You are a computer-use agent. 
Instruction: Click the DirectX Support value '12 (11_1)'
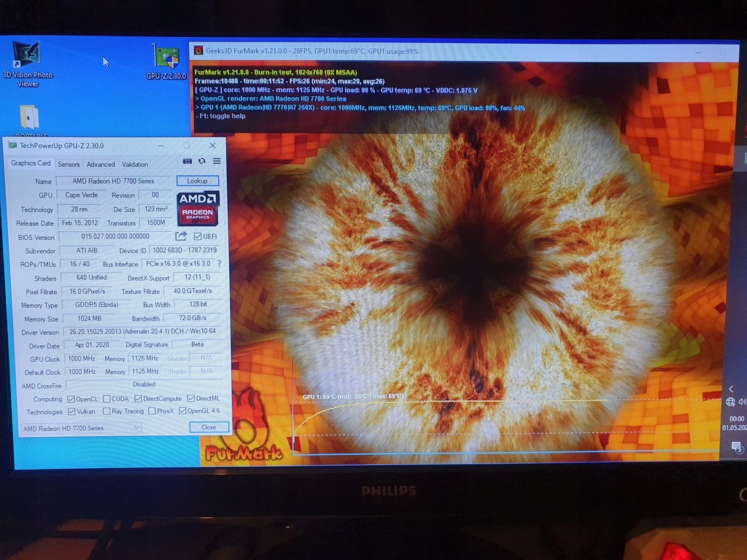coord(197,277)
